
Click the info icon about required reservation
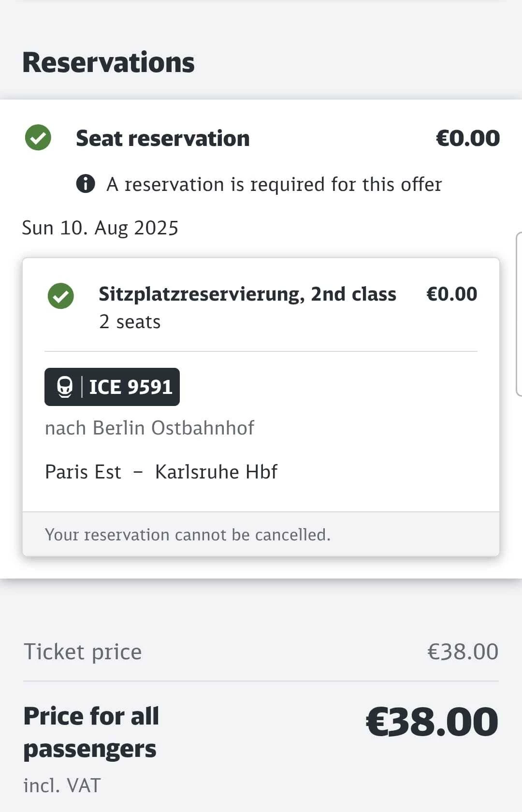pos(86,184)
